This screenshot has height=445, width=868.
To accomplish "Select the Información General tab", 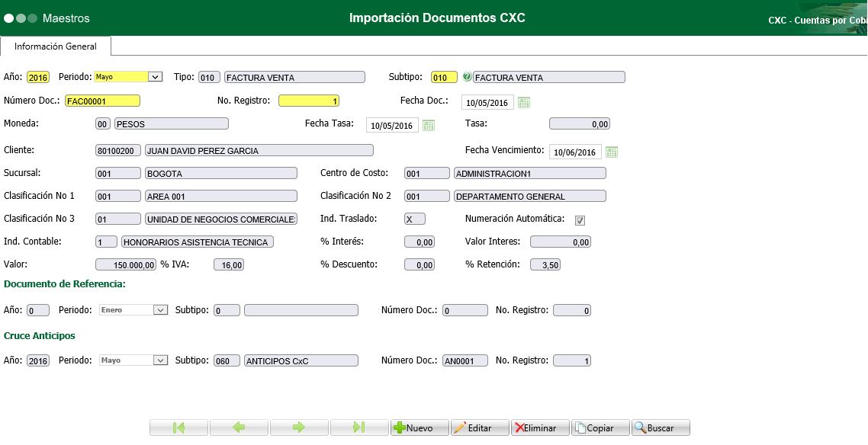I will point(56,46).
